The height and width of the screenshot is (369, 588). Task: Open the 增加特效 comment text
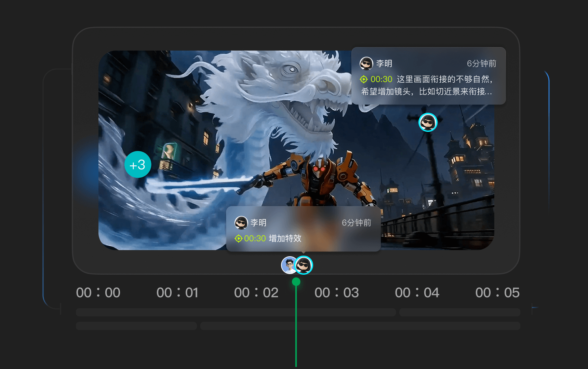[285, 238]
